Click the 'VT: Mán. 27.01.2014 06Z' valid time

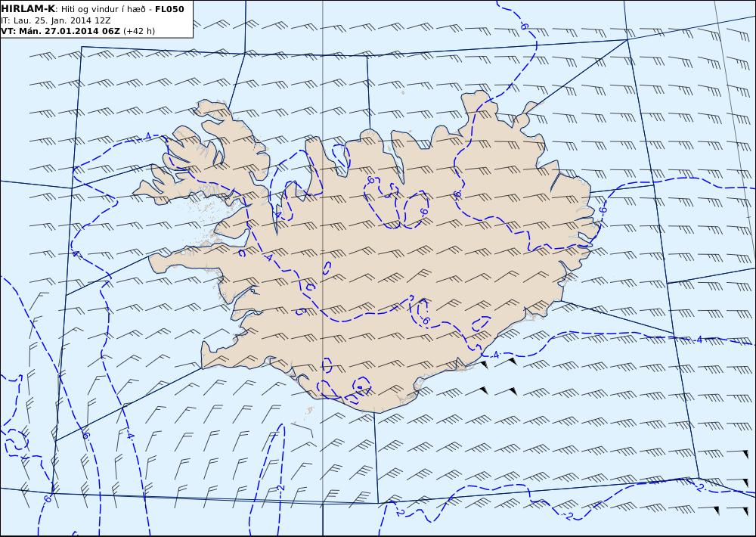point(60,31)
